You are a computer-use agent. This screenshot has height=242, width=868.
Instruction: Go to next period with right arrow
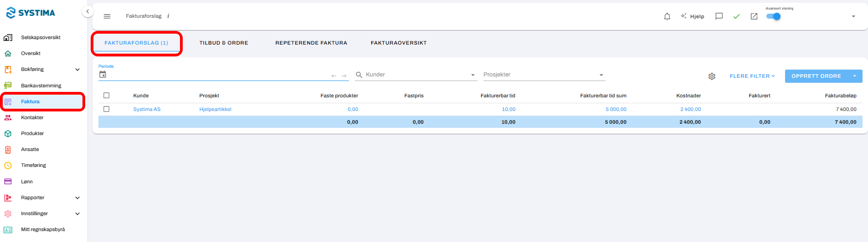(x=344, y=76)
